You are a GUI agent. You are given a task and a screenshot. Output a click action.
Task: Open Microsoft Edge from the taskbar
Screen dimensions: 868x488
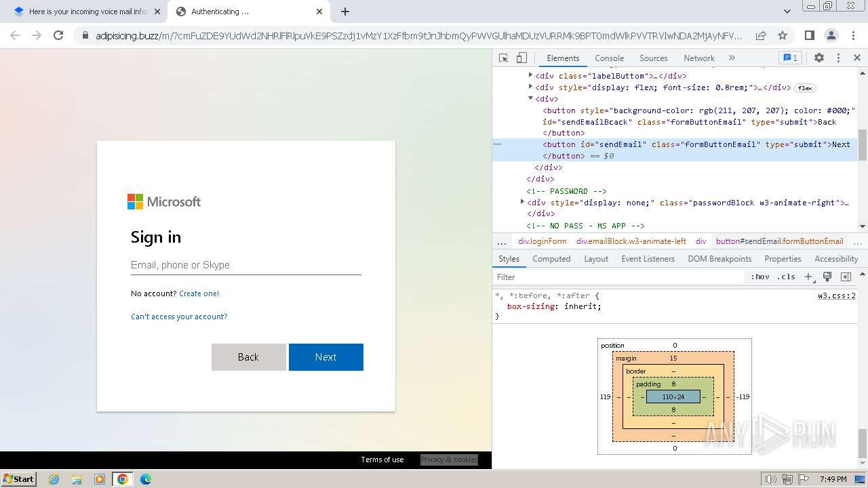point(146,479)
